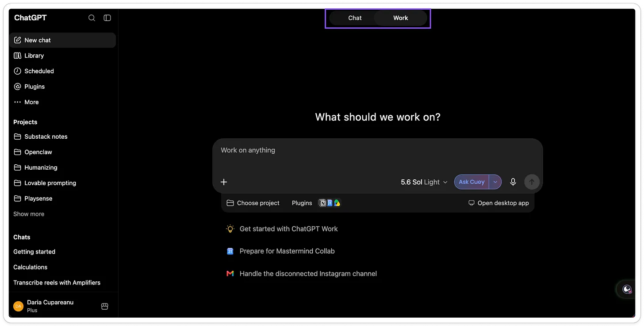
Task: Open the search icon in the sidebar header
Action: click(92, 18)
